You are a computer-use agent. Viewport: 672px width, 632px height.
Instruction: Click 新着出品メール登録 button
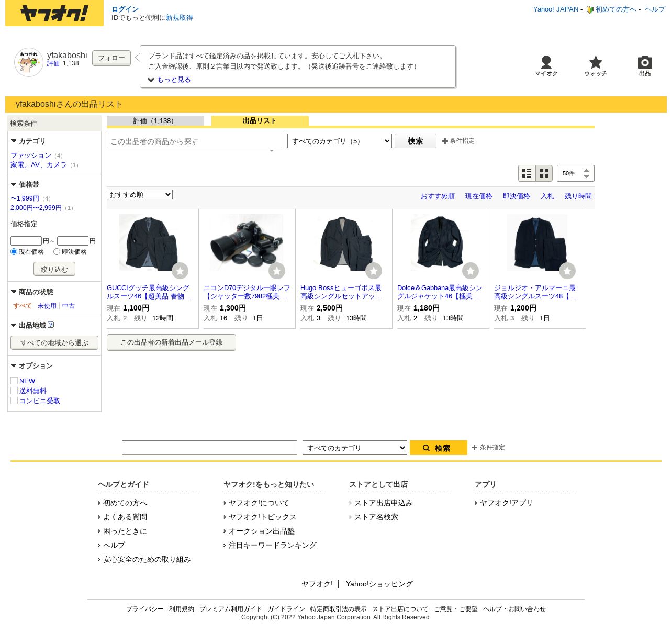tap(171, 342)
